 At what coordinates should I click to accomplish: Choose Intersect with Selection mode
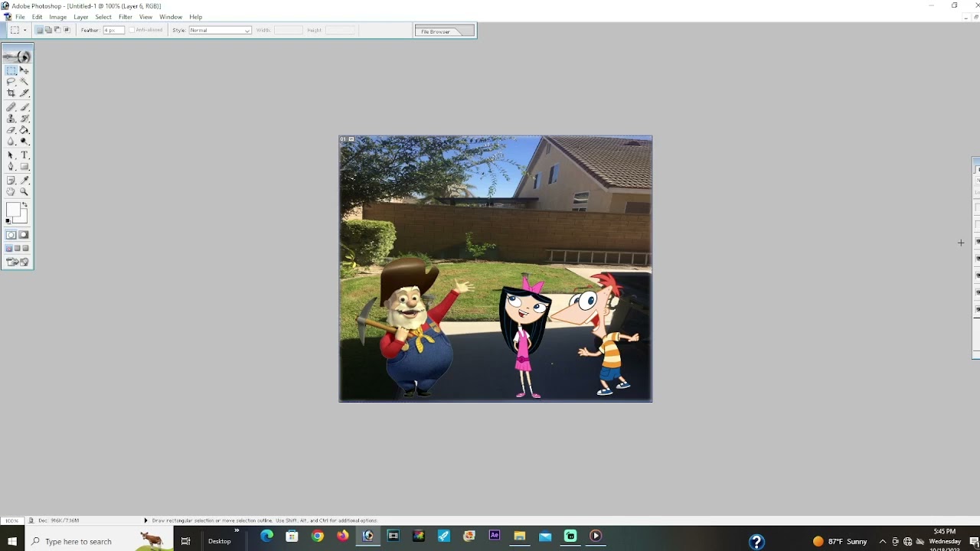click(x=67, y=30)
